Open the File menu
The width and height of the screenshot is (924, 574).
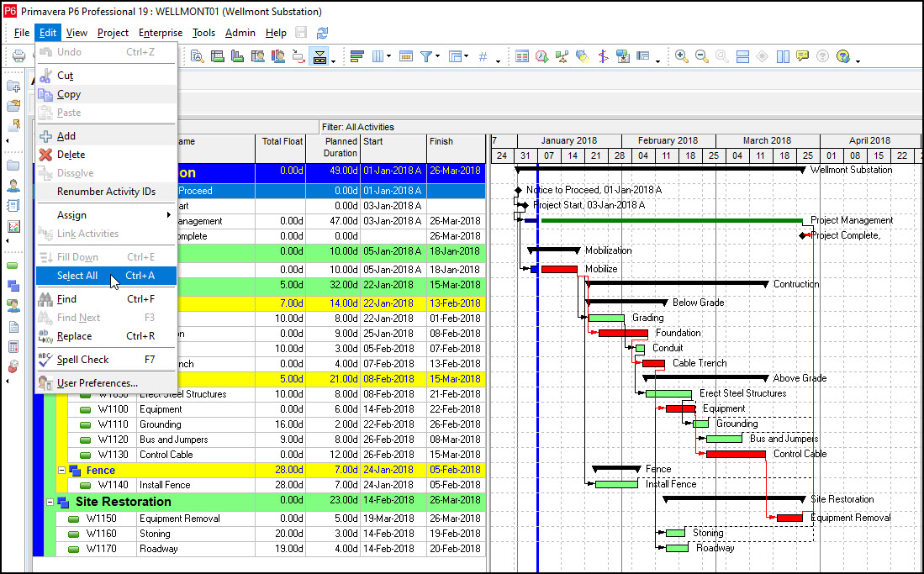click(21, 33)
